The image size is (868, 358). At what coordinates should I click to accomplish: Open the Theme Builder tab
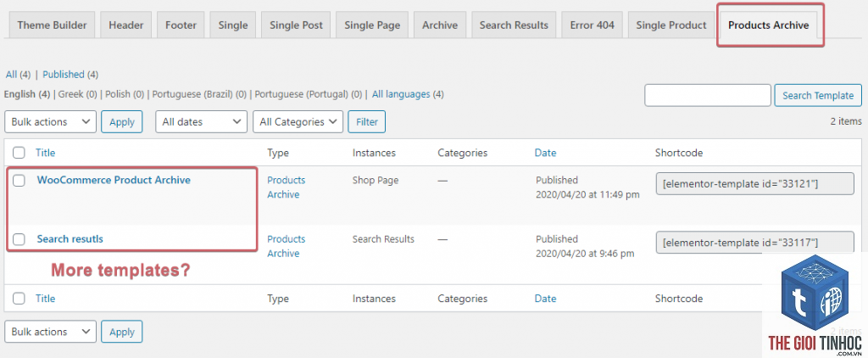coord(52,25)
